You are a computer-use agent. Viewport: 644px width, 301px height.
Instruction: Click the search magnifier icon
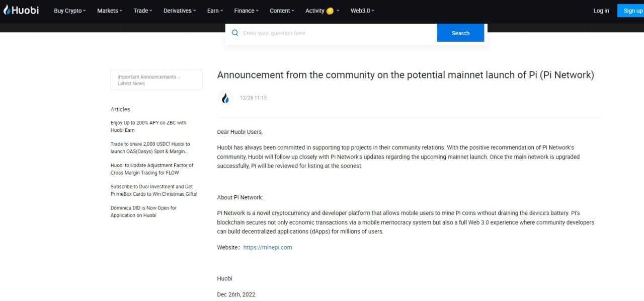(235, 33)
